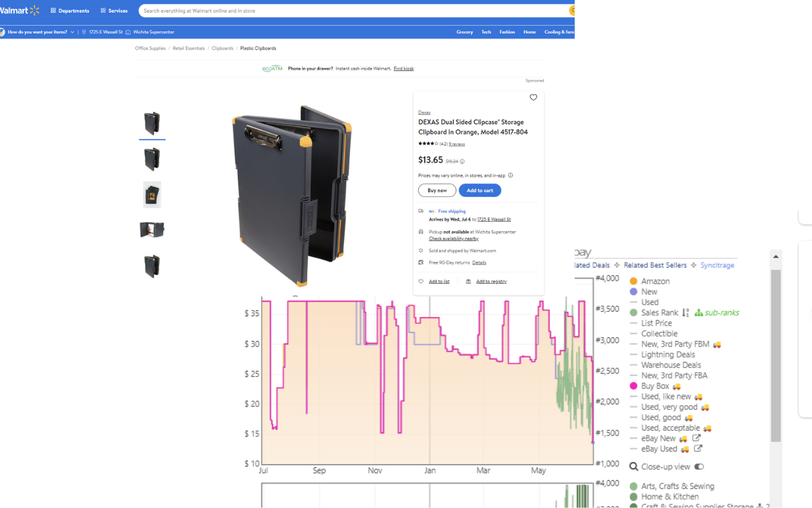Toggle the New price series

tap(643, 292)
